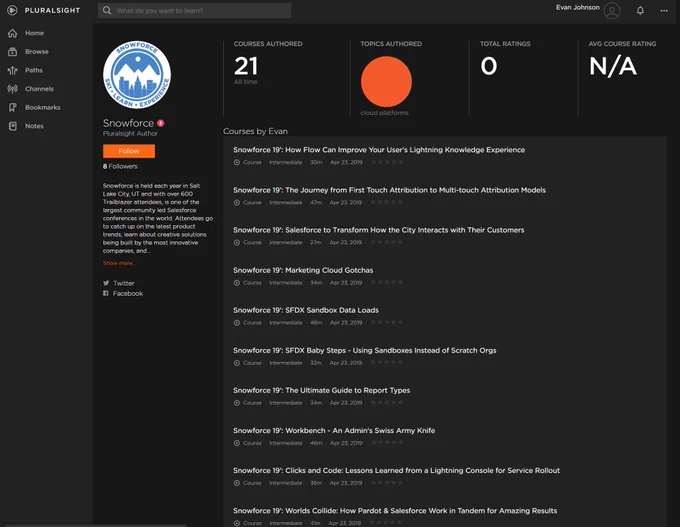Open course 'Worlds Collide: How Pardot & Salesforce'
680x527 pixels.
(395, 511)
